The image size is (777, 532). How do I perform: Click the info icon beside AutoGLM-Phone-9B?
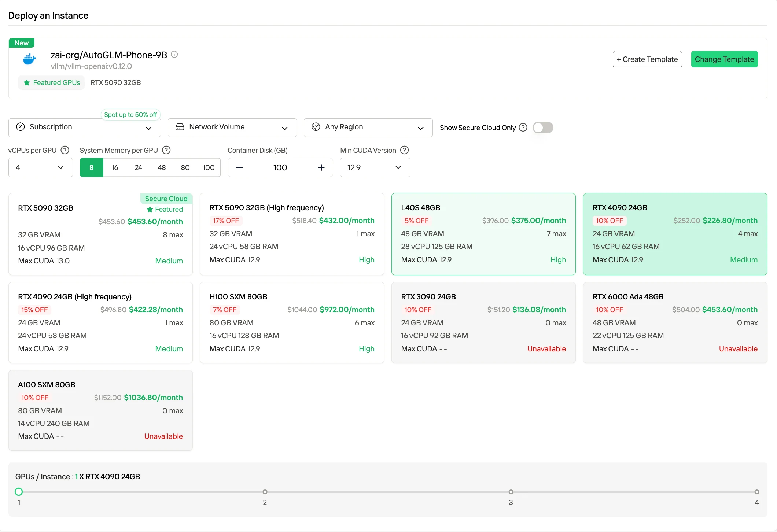click(174, 55)
